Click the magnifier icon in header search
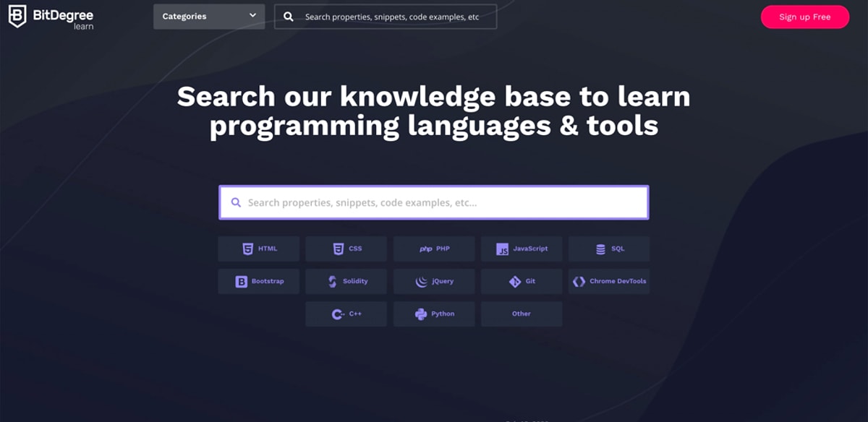The height and width of the screenshot is (422, 868). 289,17
